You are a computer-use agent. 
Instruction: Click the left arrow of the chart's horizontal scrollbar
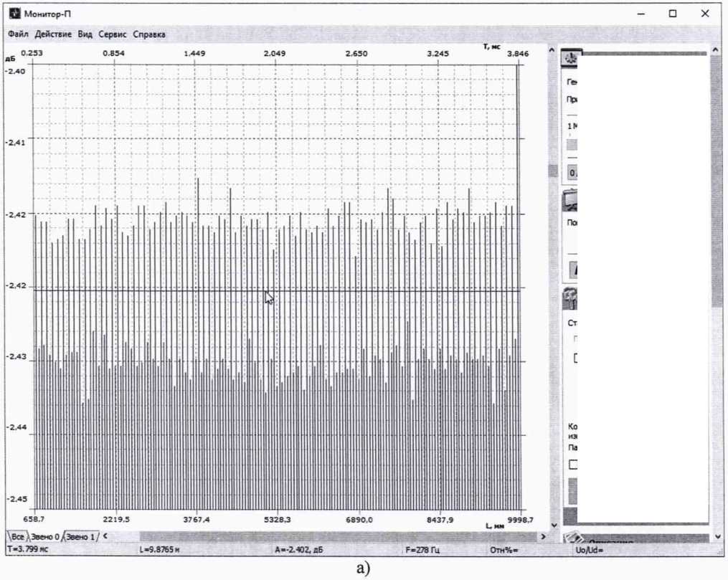click(105, 536)
